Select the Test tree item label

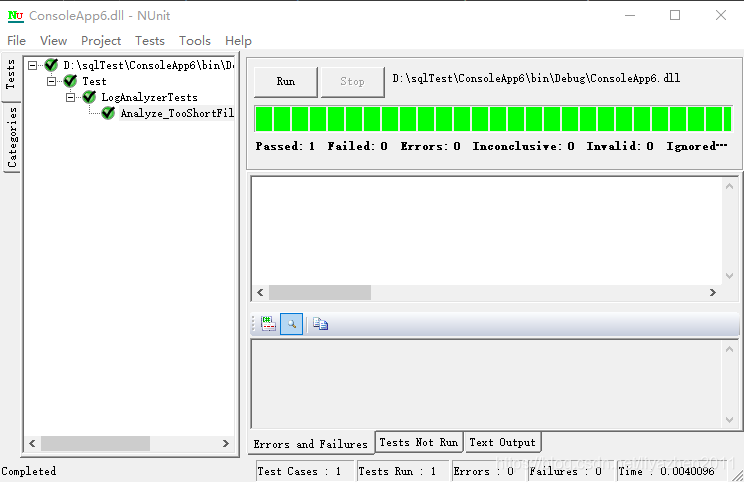(94, 81)
